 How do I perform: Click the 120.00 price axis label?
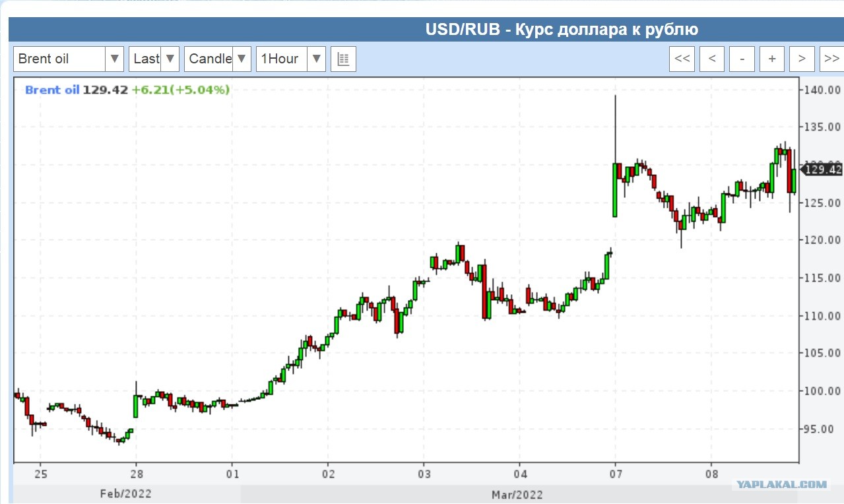pyautogui.click(x=822, y=240)
